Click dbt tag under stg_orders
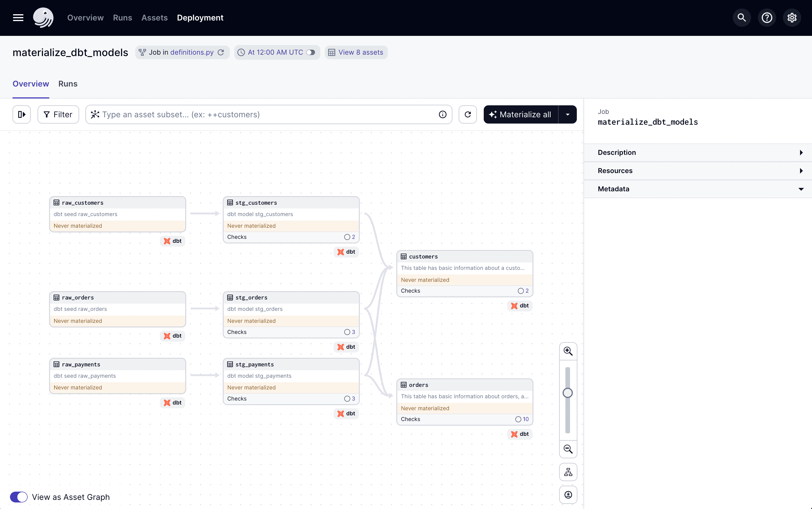 pyautogui.click(x=346, y=347)
